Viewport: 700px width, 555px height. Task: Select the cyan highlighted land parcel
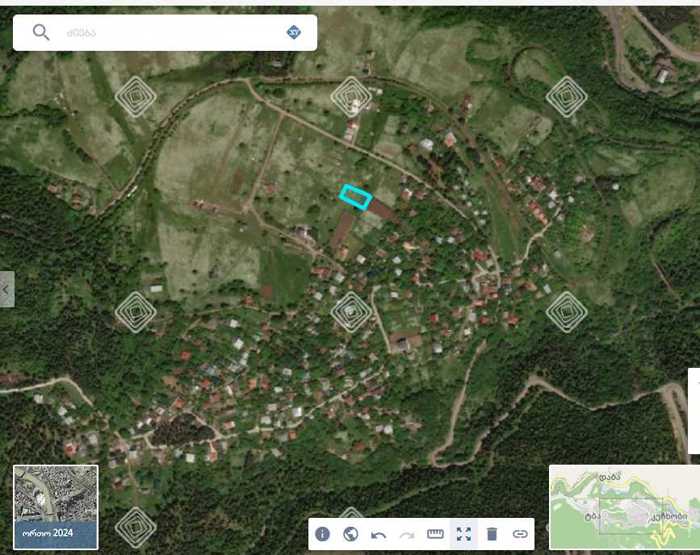[355, 197]
